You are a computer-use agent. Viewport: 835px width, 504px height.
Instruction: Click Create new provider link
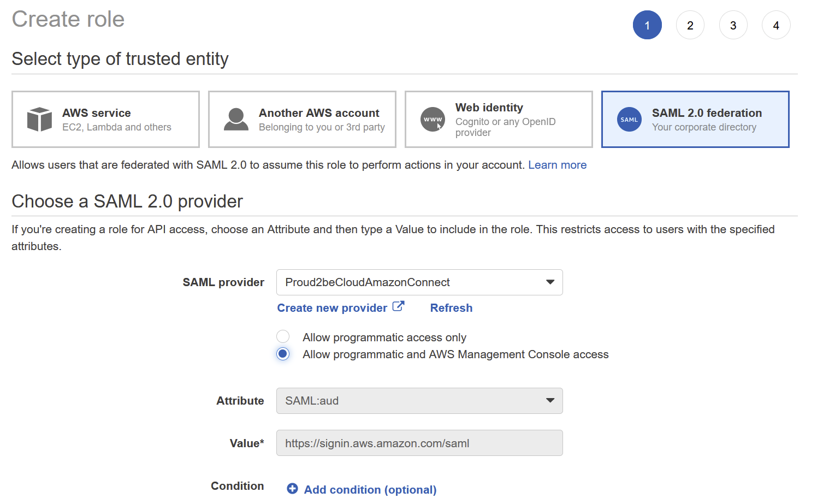click(332, 308)
